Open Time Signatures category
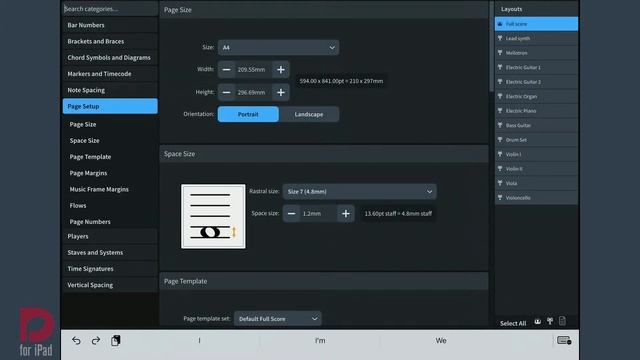This screenshot has width=640, height=360. [110, 269]
